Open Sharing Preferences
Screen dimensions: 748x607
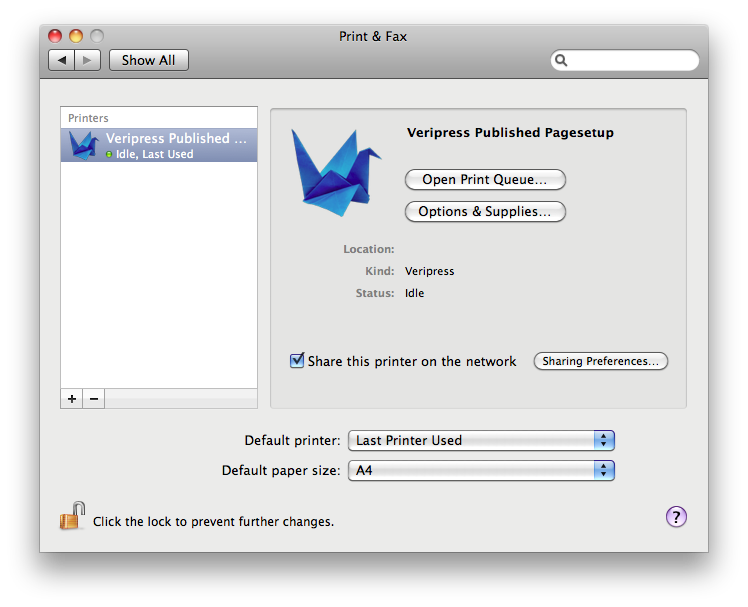[601, 361]
